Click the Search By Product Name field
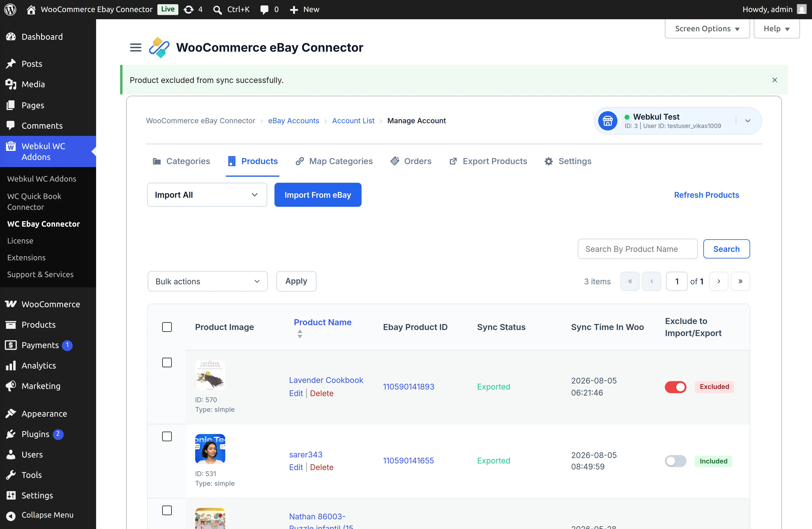The image size is (812, 529). (x=638, y=249)
